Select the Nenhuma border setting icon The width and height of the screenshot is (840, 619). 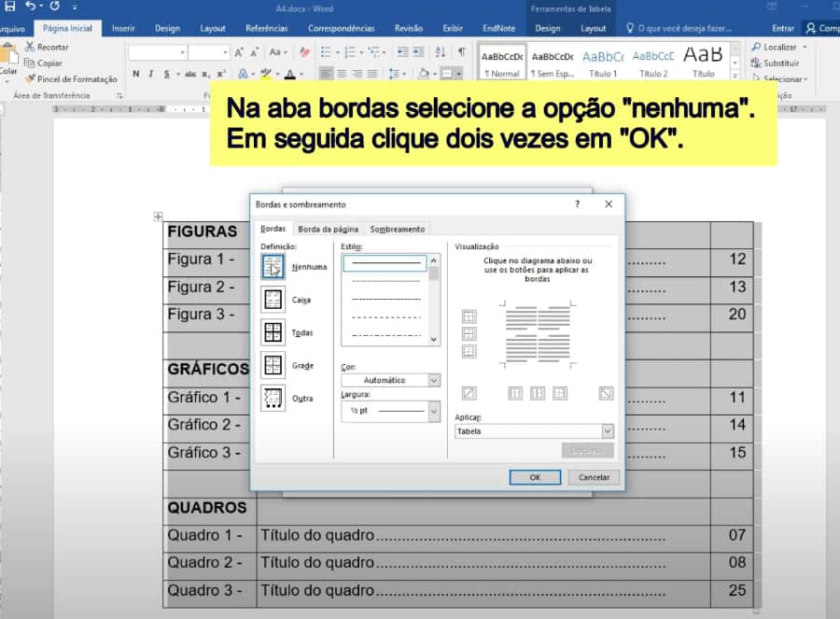tap(273, 267)
